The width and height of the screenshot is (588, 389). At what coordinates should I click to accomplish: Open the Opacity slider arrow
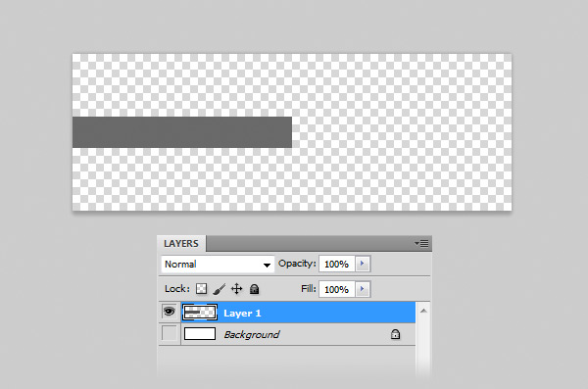(363, 264)
